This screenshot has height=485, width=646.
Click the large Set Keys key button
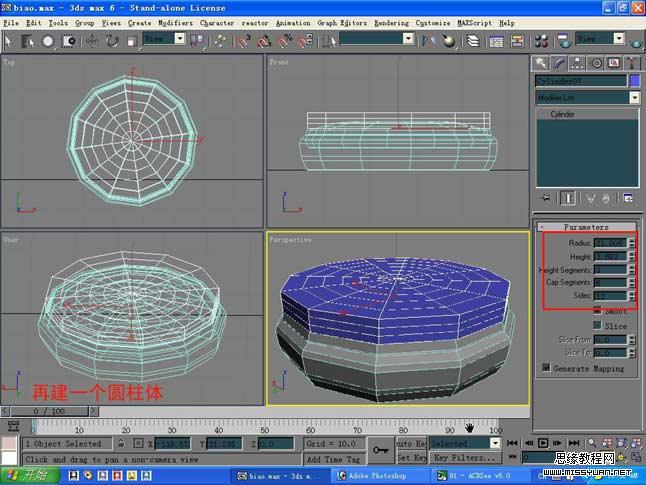(380, 450)
